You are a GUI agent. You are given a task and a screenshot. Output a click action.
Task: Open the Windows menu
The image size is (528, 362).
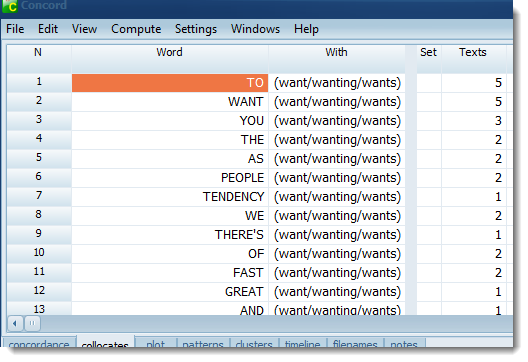(x=255, y=29)
